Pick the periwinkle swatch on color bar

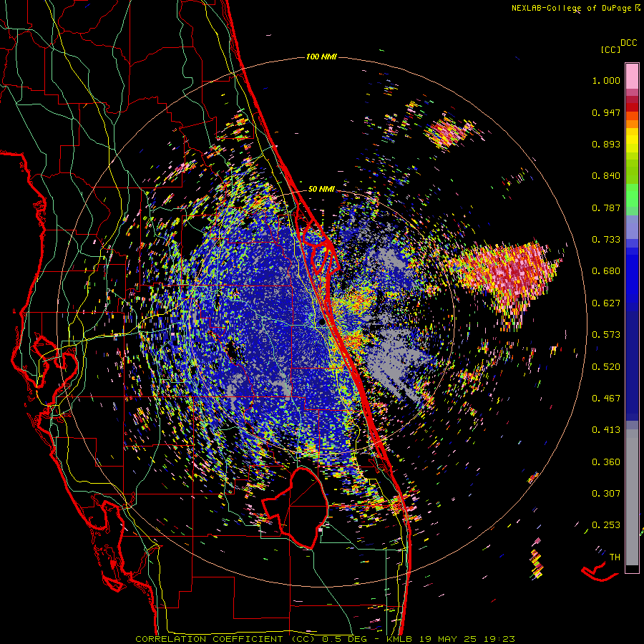click(632, 227)
